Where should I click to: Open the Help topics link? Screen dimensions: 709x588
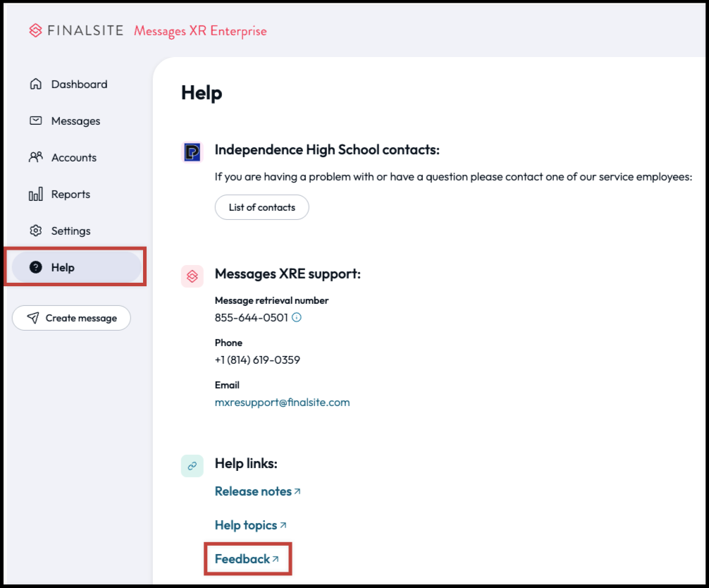click(x=245, y=525)
